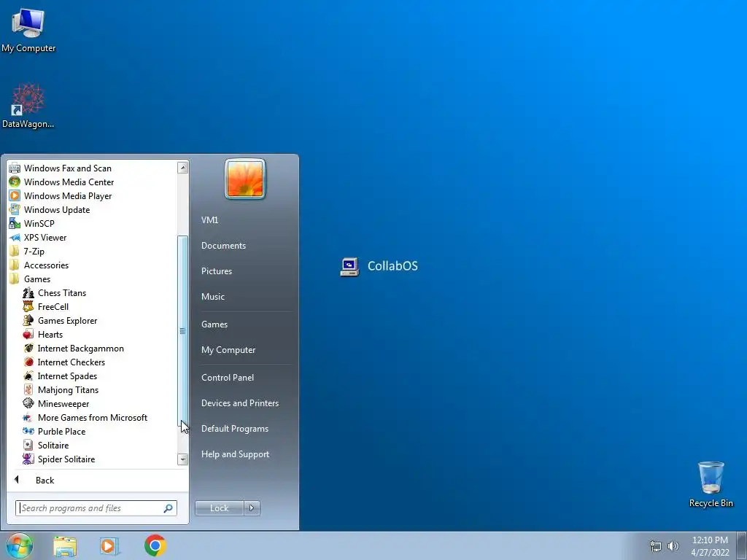Click the user account flower picture
This screenshot has height=560, width=747.
[245, 179]
